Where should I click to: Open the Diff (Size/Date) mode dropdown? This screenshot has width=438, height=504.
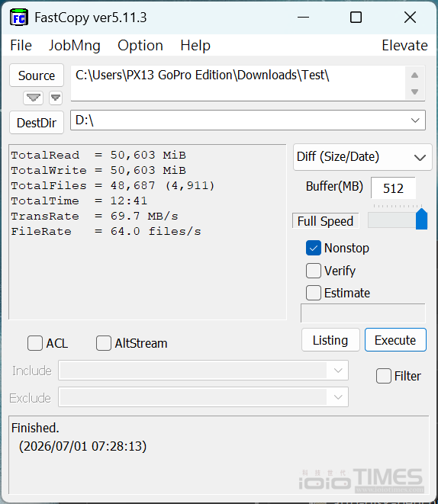(x=362, y=157)
